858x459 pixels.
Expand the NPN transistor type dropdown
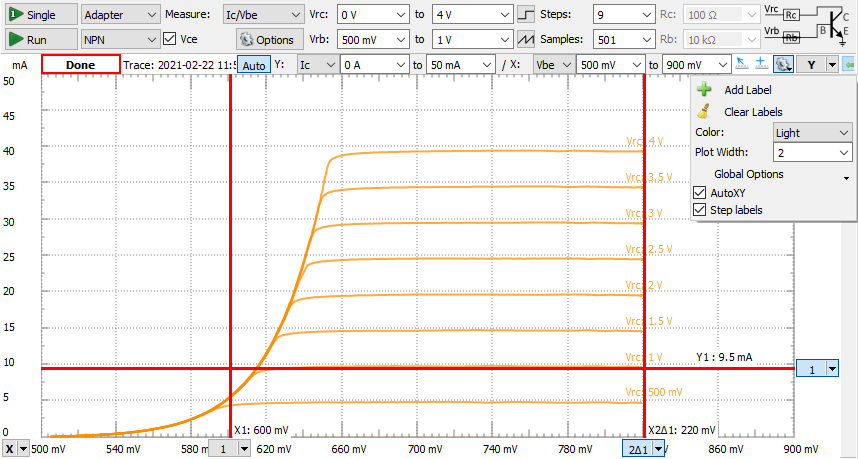(119, 39)
